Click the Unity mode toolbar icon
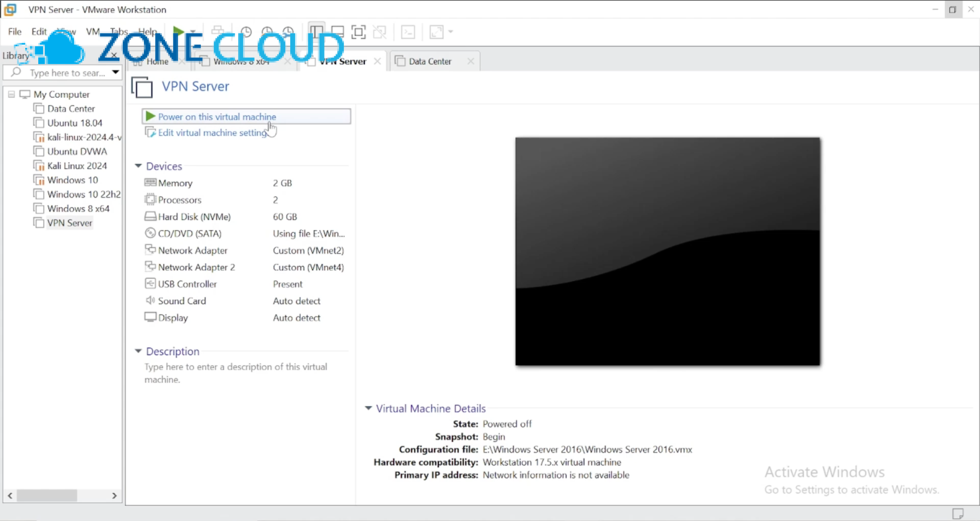Screen dimensions: 980x521 click(x=380, y=32)
